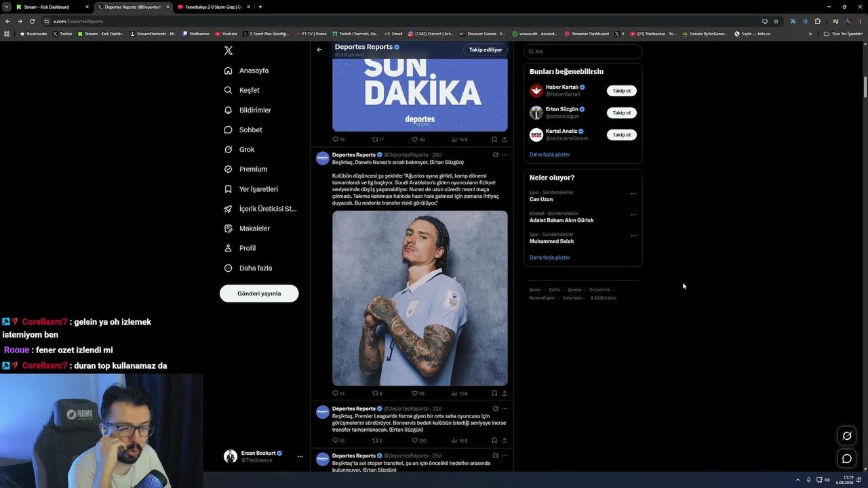Follow Ertan Süzgün with Takip et

621,113
